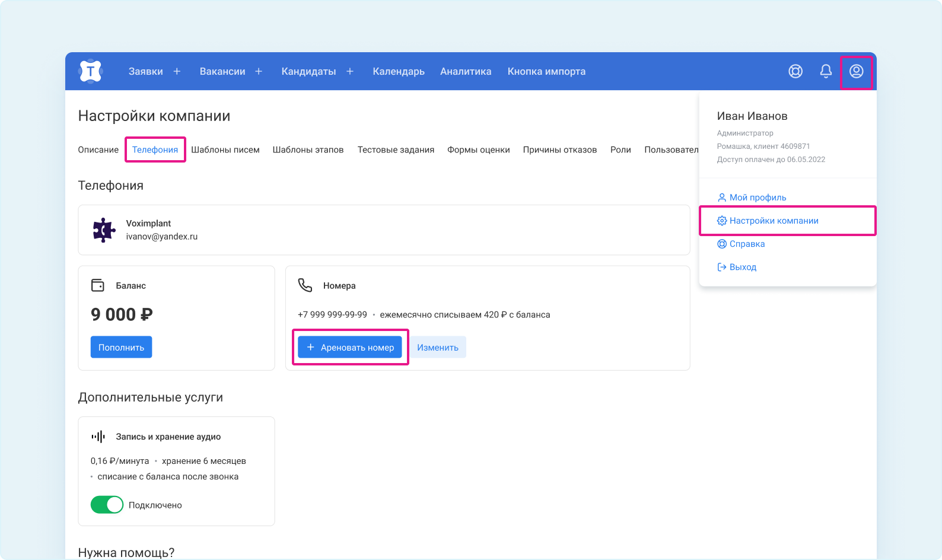
Task: Go to Аналитика
Action: coord(466,71)
